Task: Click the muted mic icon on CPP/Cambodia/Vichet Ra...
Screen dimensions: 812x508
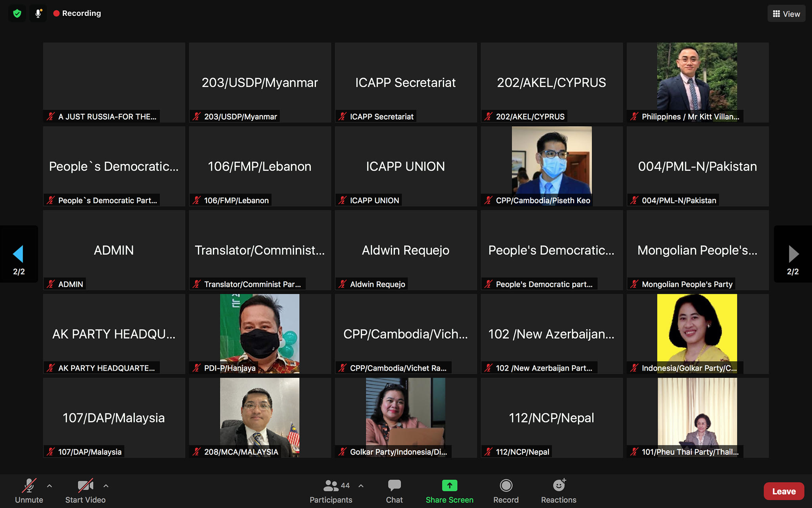Action: (343, 368)
